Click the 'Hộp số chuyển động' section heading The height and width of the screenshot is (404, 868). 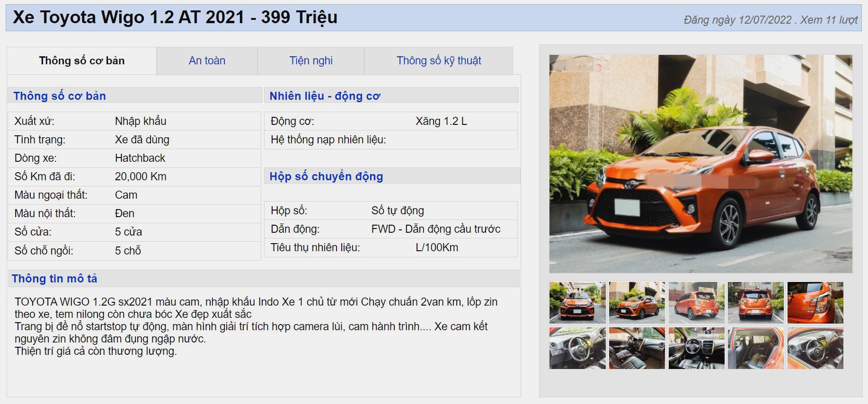326,176
